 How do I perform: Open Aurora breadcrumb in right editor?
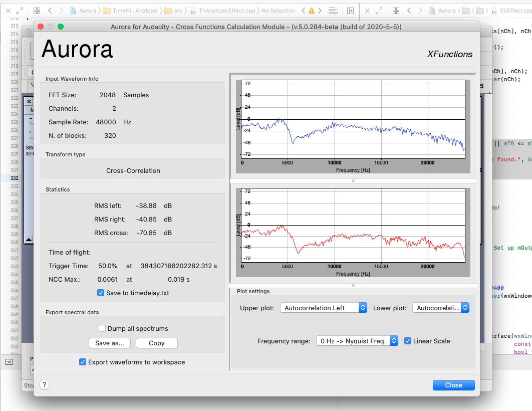[442, 11]
